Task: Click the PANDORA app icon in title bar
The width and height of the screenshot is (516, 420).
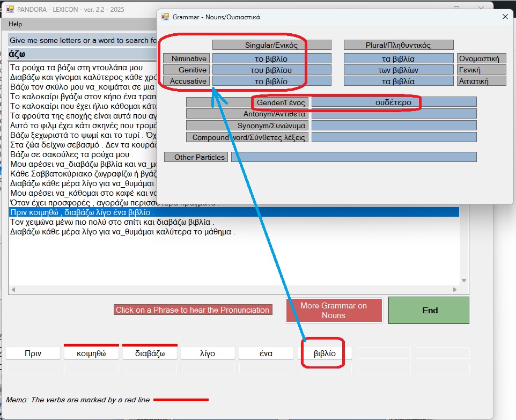Action: coord(10,9)
